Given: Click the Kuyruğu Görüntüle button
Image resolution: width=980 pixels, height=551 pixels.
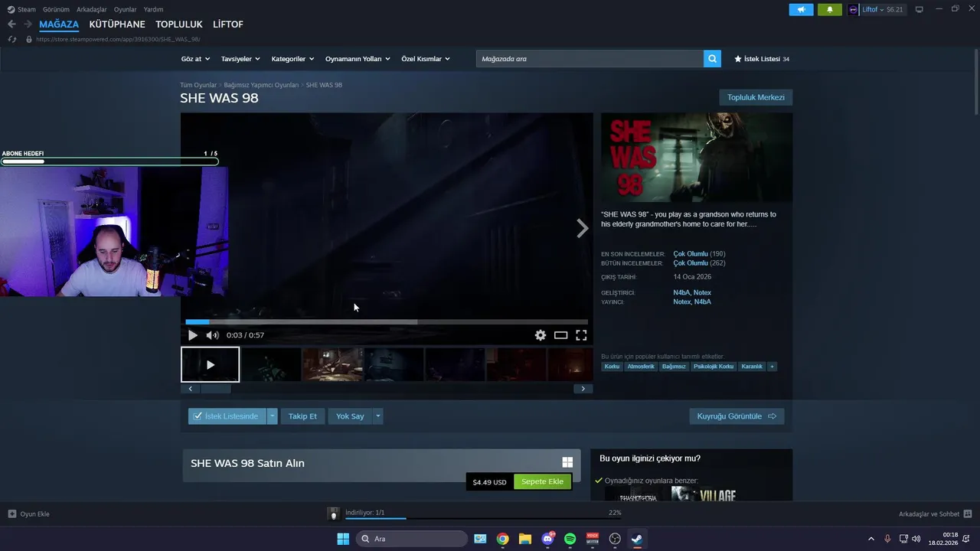Looking at the screenshot, I should point(737,416).
